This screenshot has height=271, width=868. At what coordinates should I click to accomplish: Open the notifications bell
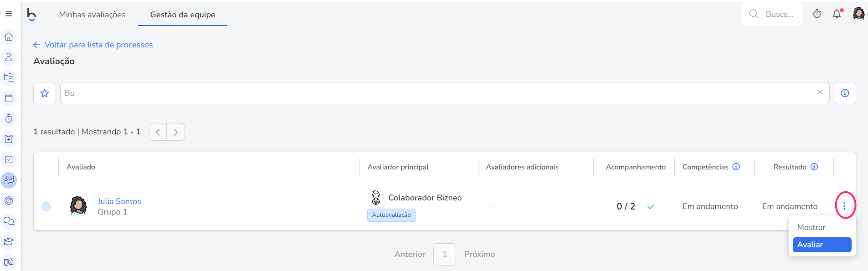pos(837,14)
